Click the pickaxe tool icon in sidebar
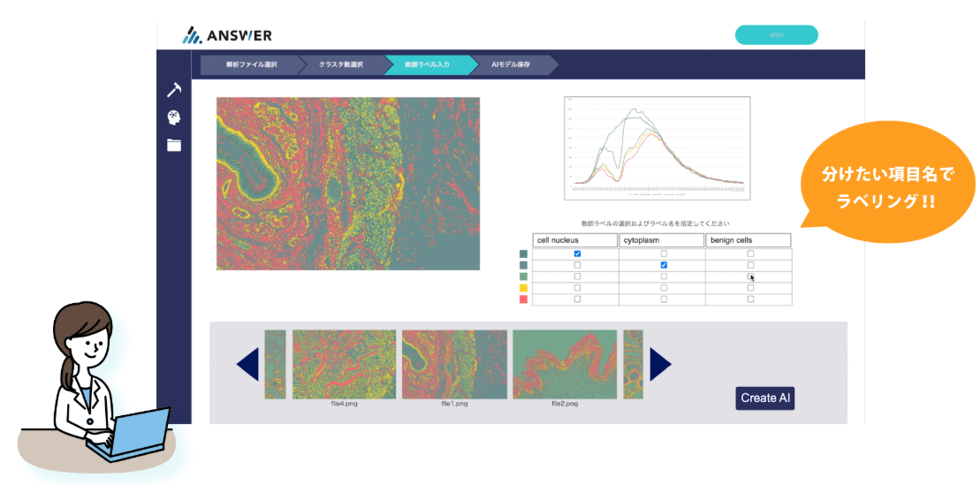Screen dimensions: 980x485 tap(174, 90)
